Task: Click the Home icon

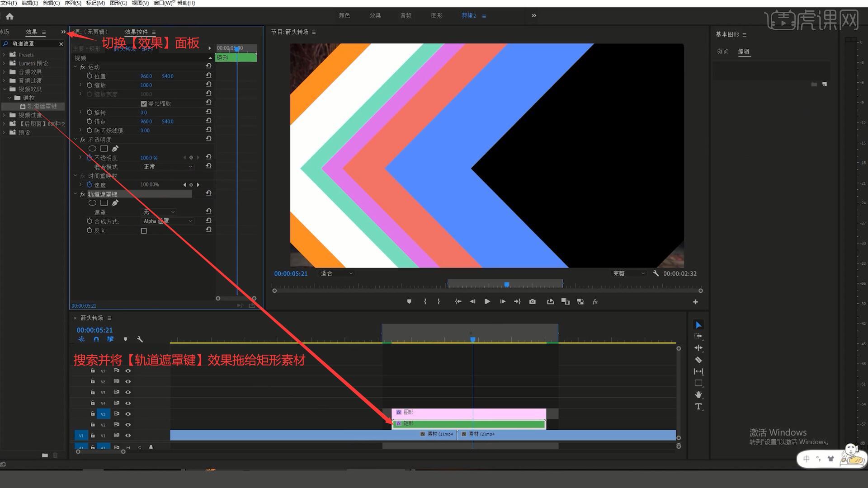Action: point(9,16)
